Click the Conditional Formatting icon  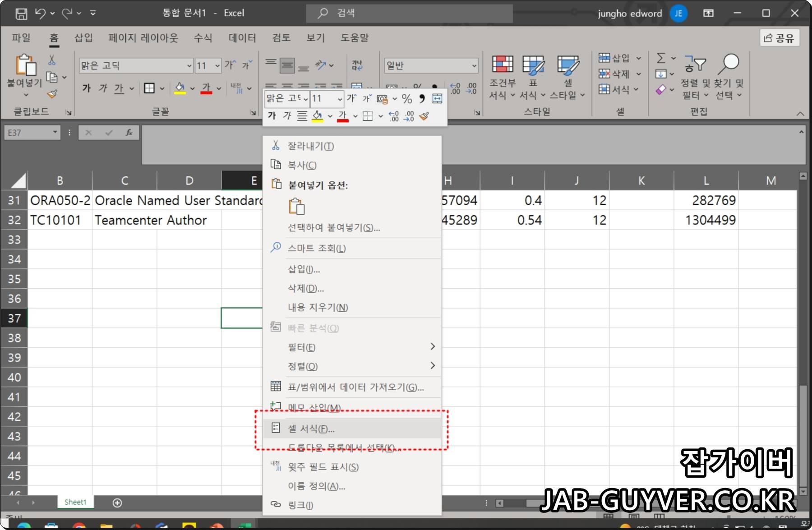pos(502,65)
